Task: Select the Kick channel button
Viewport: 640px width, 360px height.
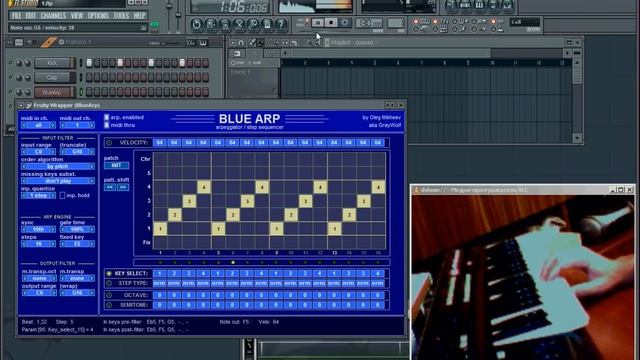Action: coord(55,63)
